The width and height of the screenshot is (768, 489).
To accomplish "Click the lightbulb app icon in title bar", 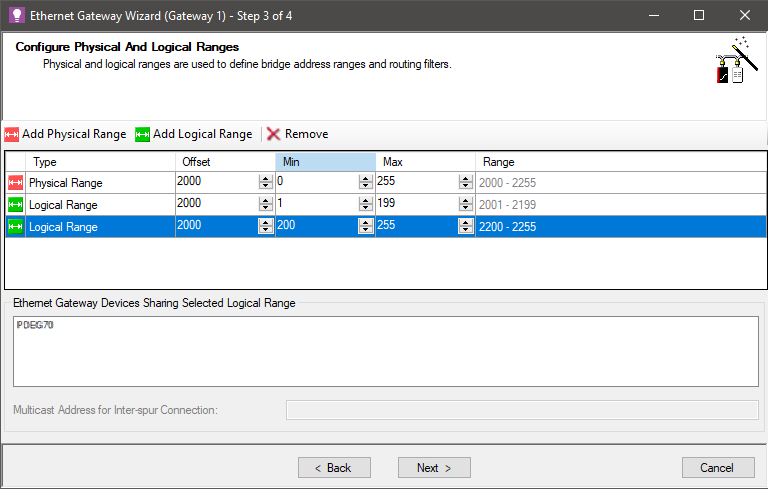I will click(17, 15).
